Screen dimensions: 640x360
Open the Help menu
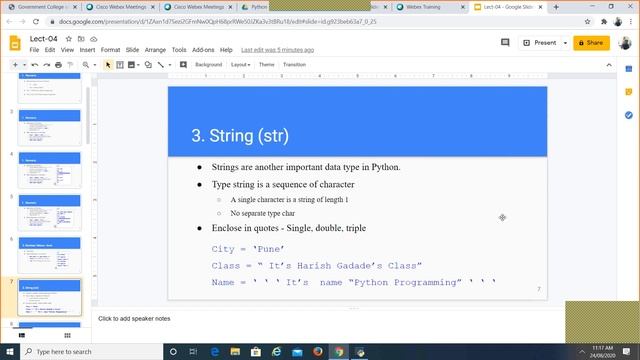(x=226, y=50)
